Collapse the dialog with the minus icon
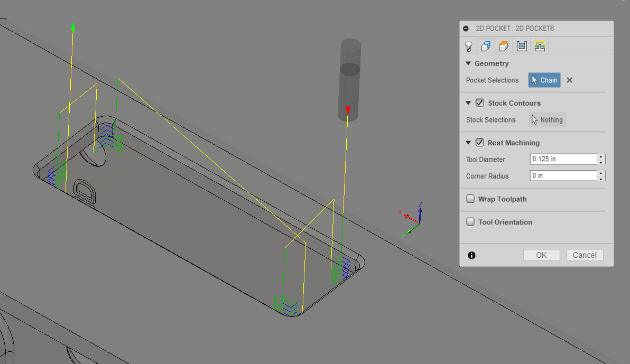Screen dimensions: 630x364 click(x=466, y=28)
